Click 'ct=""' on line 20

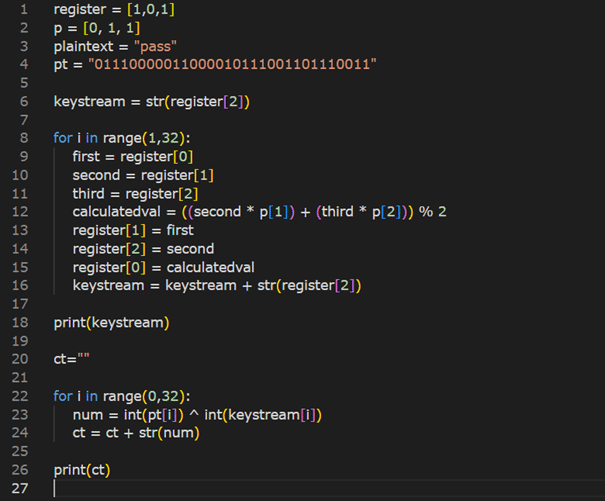point(71,359)
